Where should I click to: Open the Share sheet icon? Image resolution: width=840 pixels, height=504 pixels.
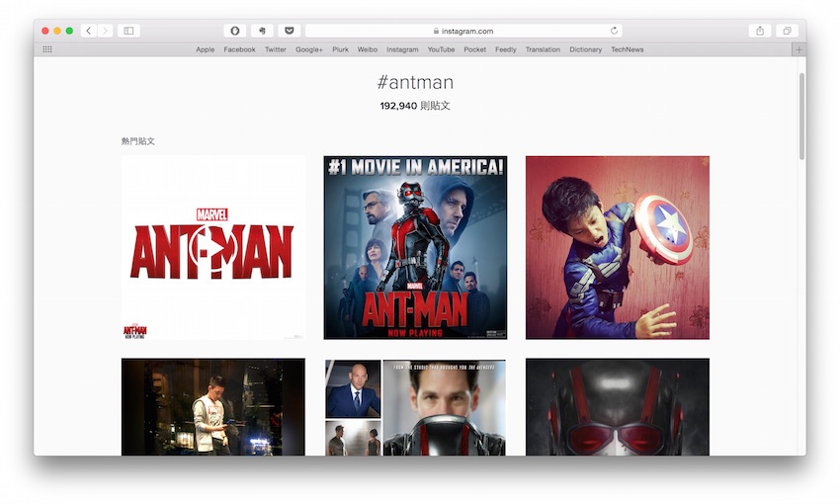[x=760, y=31]
